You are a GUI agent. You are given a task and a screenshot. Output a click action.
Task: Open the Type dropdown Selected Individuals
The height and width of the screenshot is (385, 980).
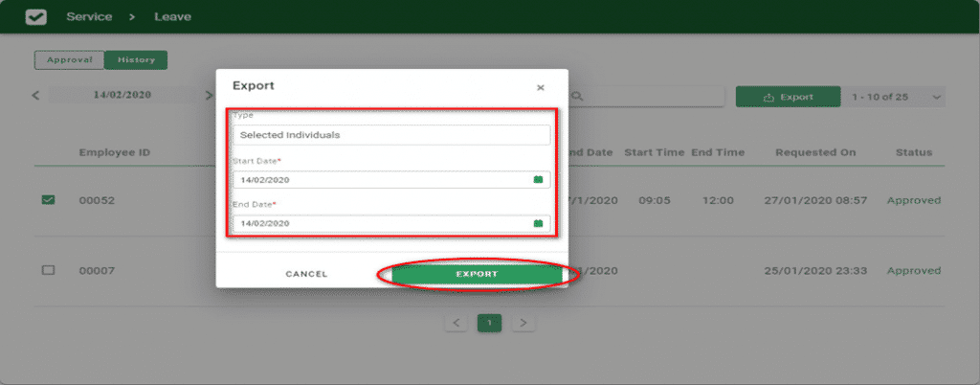coord(391,135)
